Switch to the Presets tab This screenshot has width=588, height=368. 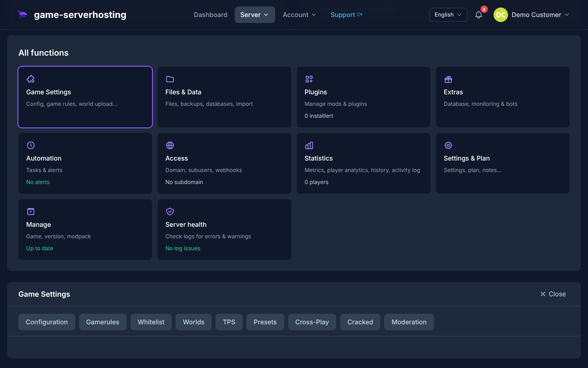coord(265,322)
